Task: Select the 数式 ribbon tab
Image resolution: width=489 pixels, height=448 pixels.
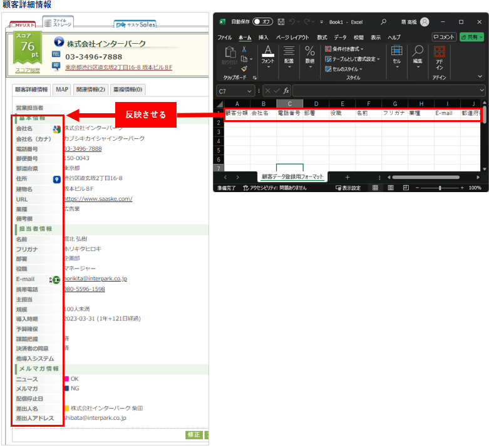Action: pyautogui.click(x=322, y=38)
